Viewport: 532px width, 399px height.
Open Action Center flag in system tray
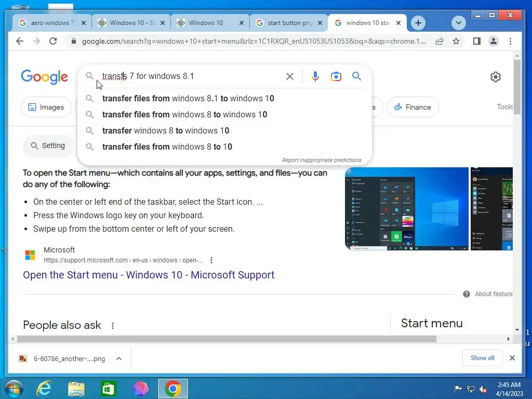(x=458, y=389)
